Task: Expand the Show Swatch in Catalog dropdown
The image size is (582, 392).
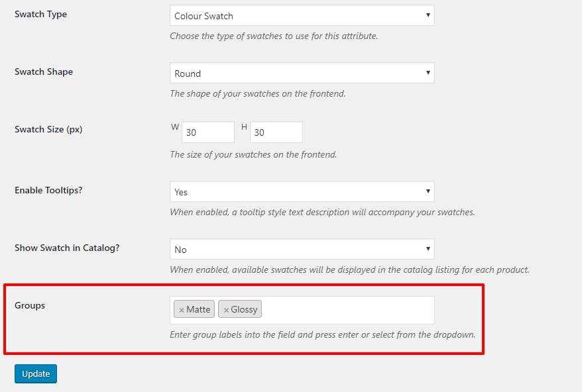Action: tap(302, 250)
